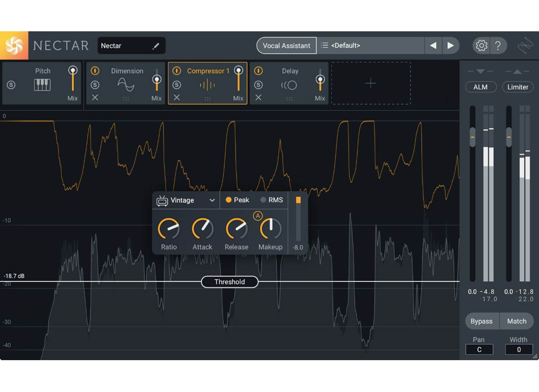This screenshot has width=539, height=392.
Task: Open the Pitch module piano keys icon
Action: [x=42, y=85]
